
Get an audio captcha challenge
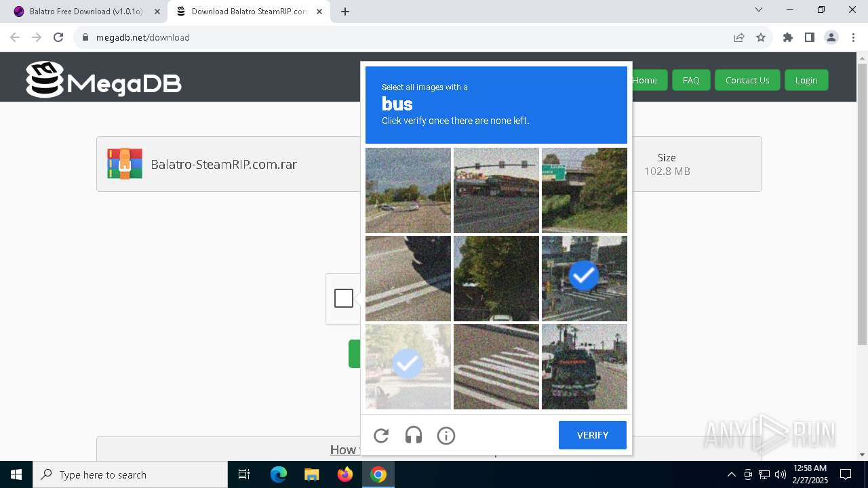414,435
